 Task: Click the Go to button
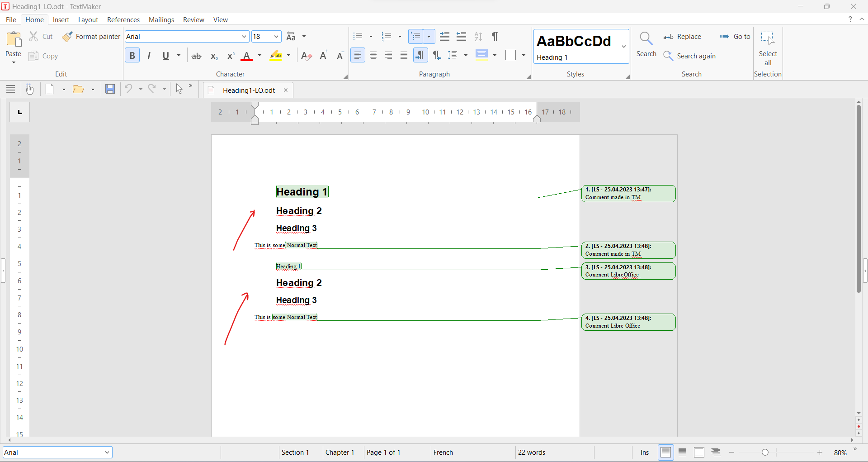[x=736, y=37]
